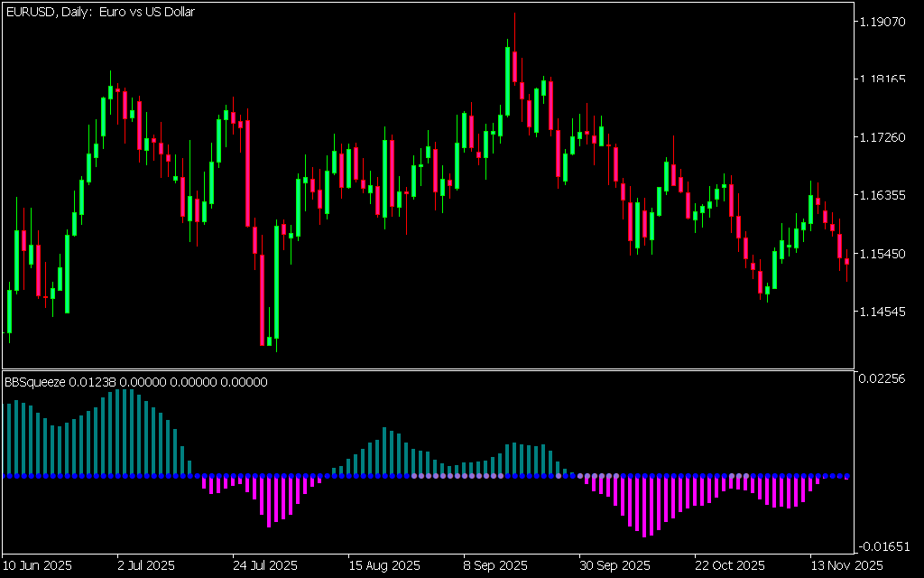
Task: Click the 8 Sep 2025 date label
Action: click(x=496, y=565)
